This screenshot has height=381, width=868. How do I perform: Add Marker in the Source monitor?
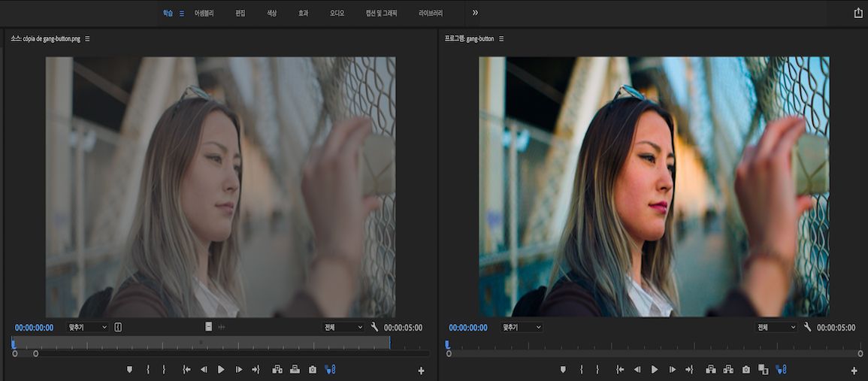pos(129,369)
